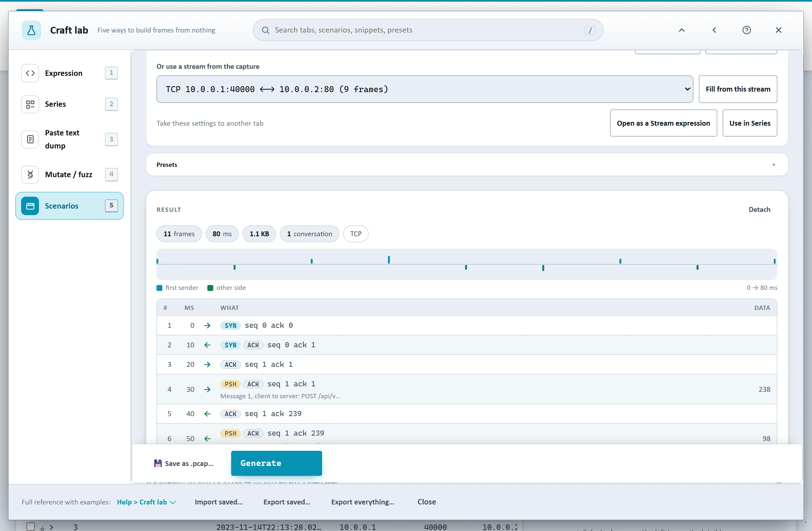Open the capture stream dropdown
This screenshot has width=812, height=531.
425,89
